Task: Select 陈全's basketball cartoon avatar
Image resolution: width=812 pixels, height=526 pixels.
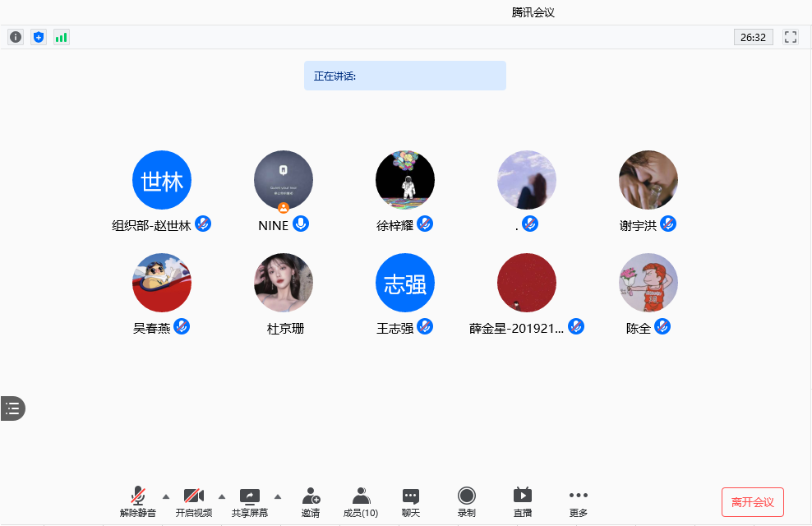Action: (648, 283)
